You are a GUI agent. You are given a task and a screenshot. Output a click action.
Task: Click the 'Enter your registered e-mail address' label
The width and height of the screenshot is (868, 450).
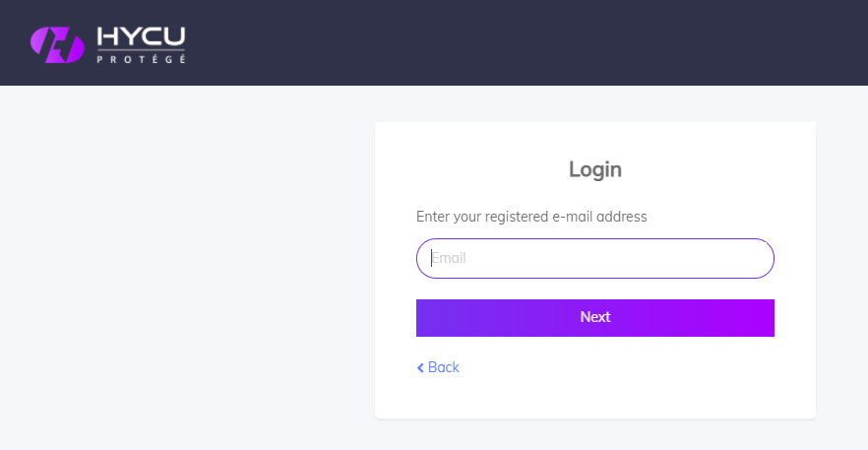[x=531, y=217]
